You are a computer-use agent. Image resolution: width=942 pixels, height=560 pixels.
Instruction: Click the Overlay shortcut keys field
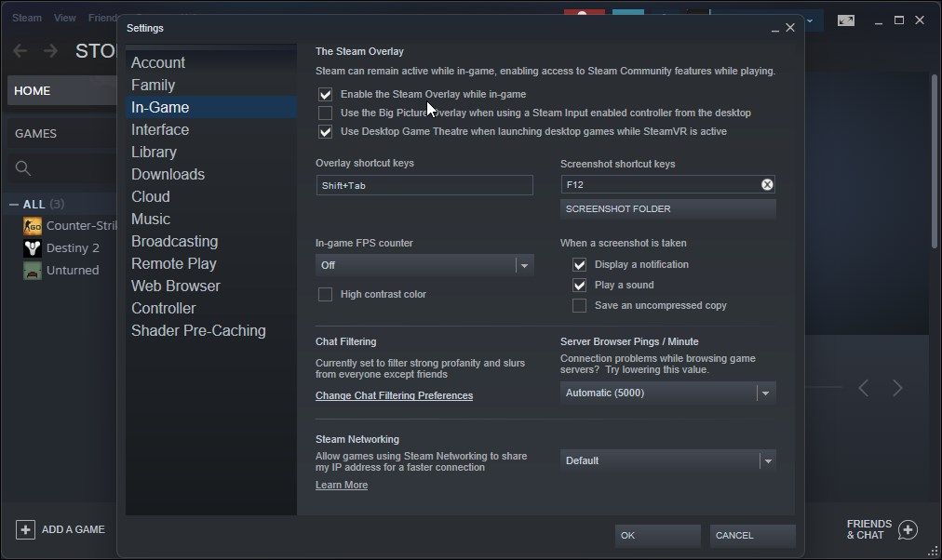point(424,185)
